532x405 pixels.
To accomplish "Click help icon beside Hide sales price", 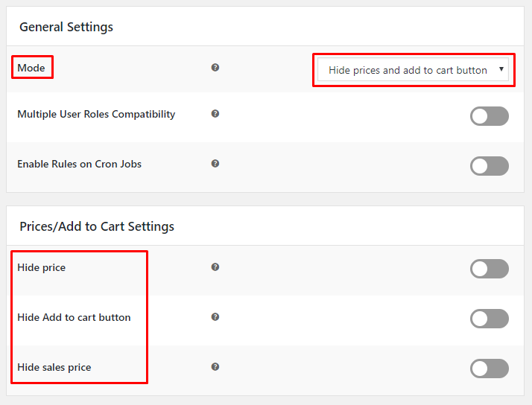I will 215,367.
